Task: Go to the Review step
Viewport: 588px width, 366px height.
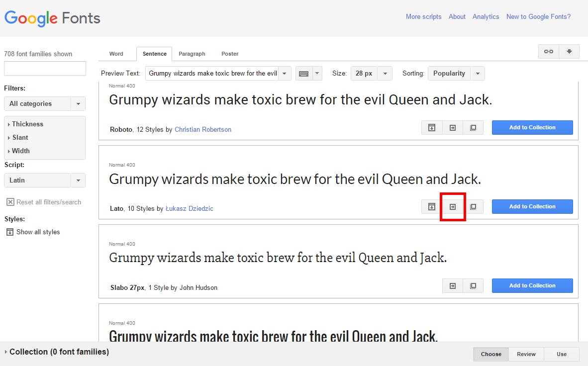Action: click(526, 354)
